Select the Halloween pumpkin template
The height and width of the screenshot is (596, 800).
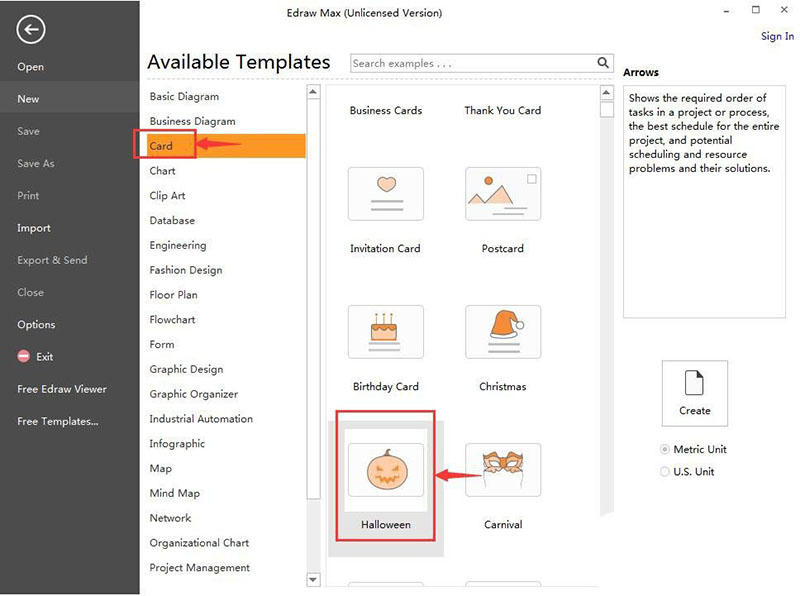click(x=385, y=470)
